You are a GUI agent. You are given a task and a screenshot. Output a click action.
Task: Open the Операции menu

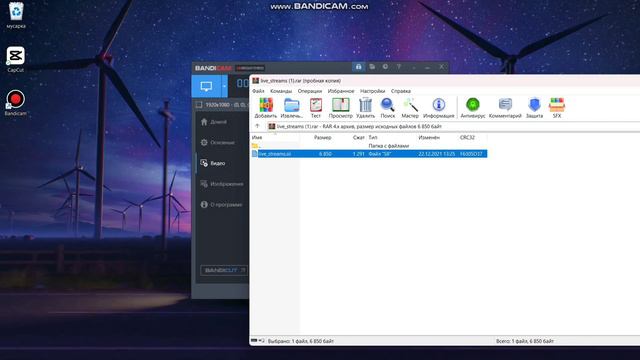click(x=310, y=91)
